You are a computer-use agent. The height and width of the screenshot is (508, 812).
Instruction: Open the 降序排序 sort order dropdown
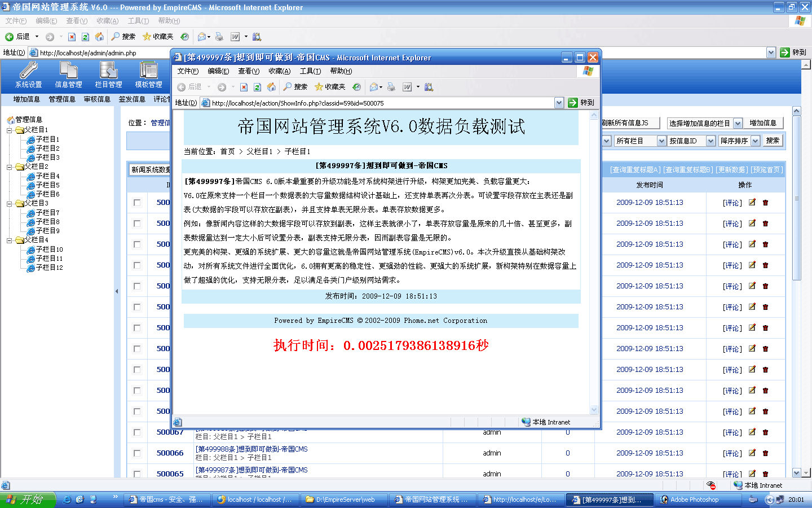click(x=755, y=141)
